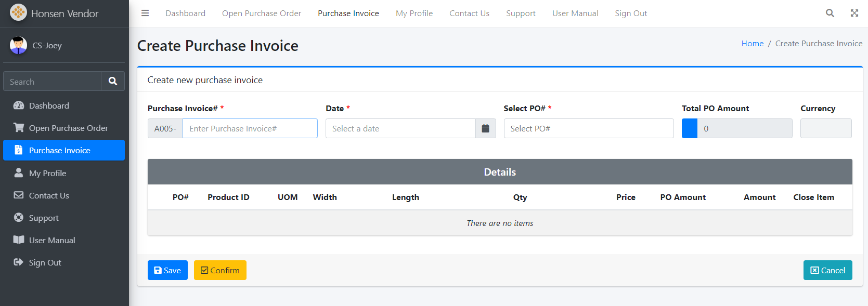This screenshot has height=306, width=868.
Task: Click the Honsen Vendor logo
Action: [x=18, y=13]
